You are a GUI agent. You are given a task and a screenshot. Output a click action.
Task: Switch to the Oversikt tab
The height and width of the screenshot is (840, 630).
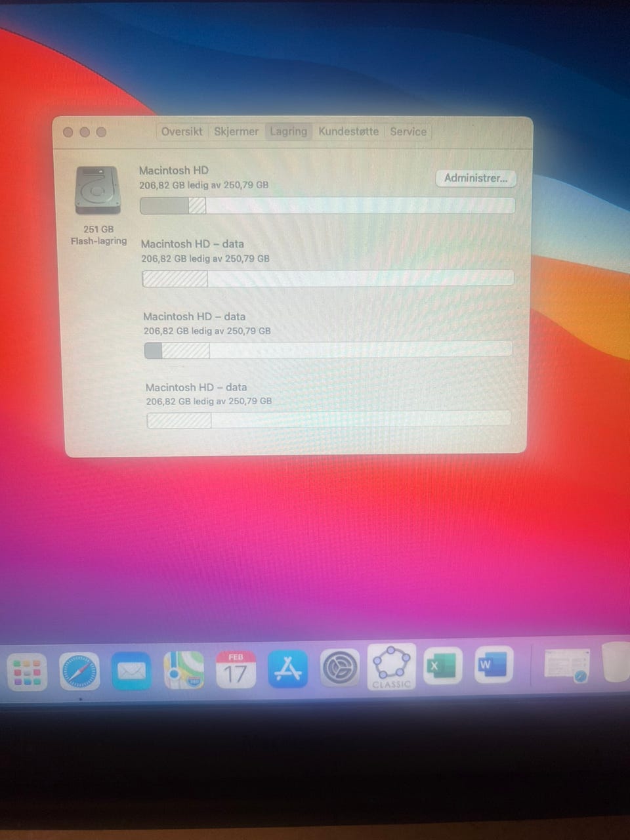[182, 131]
